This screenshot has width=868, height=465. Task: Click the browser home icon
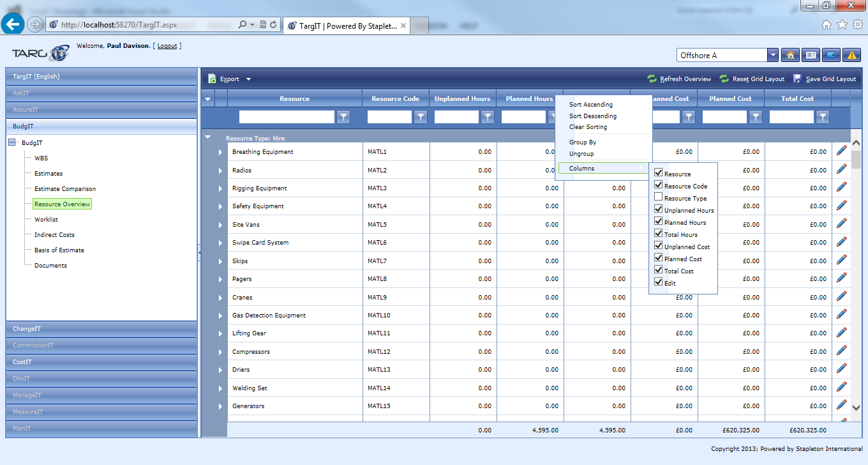(x=827, y=24)
